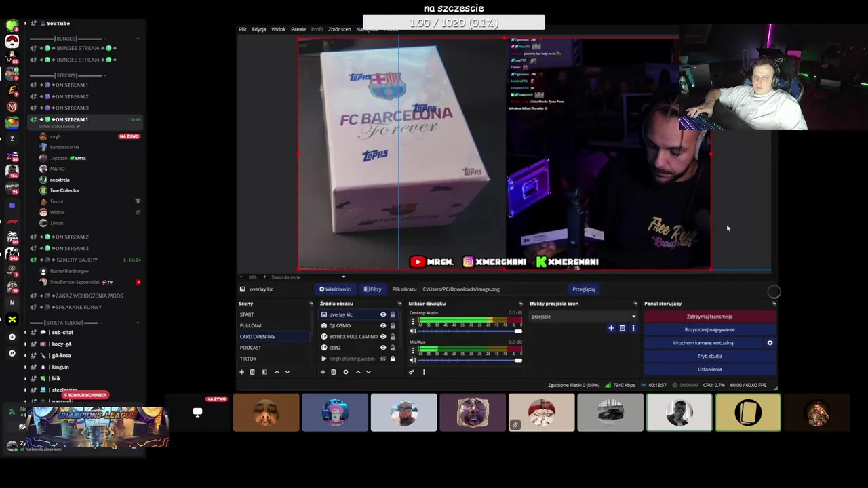This screenshot has width=868, height=488.
Task: Click Zatrzymaj transmisję button
Action: pyautogui.click(x=709, y=317)
